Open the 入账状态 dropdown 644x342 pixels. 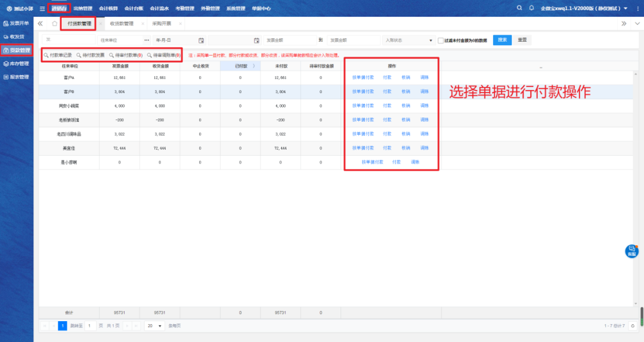tap(409, 40)
